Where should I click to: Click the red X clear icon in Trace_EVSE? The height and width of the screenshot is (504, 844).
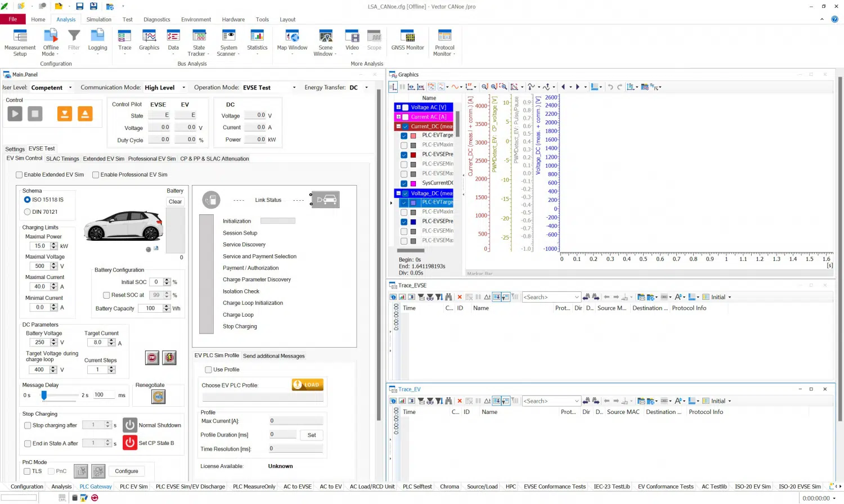[460, 297]
